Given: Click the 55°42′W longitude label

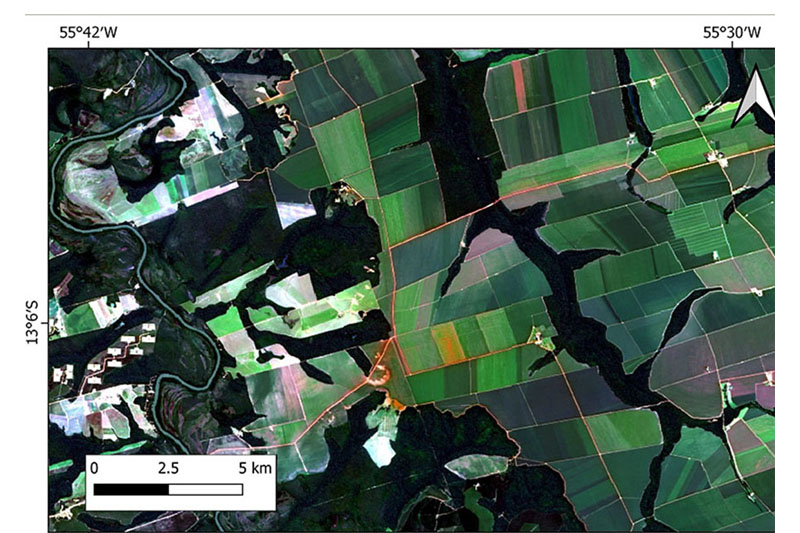Looking at the screenshot, I should click(x=88, y=33).
